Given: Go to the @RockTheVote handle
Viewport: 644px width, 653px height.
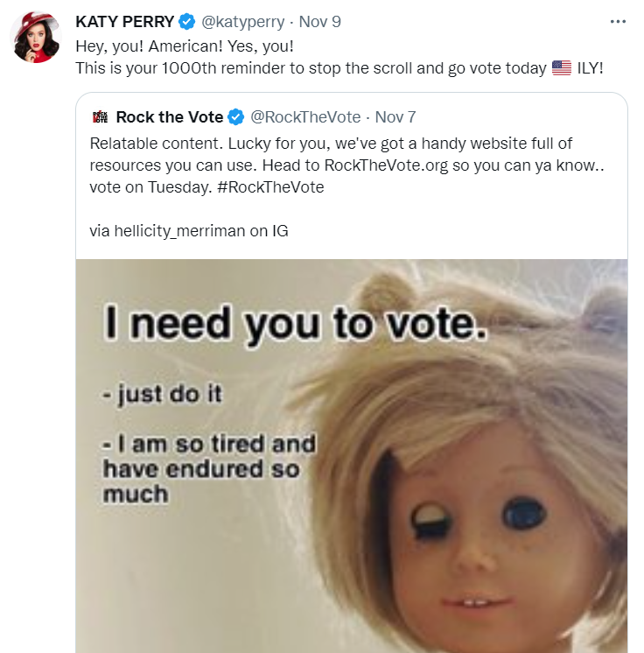Looking at the screenshot, I should pos(305,117).
